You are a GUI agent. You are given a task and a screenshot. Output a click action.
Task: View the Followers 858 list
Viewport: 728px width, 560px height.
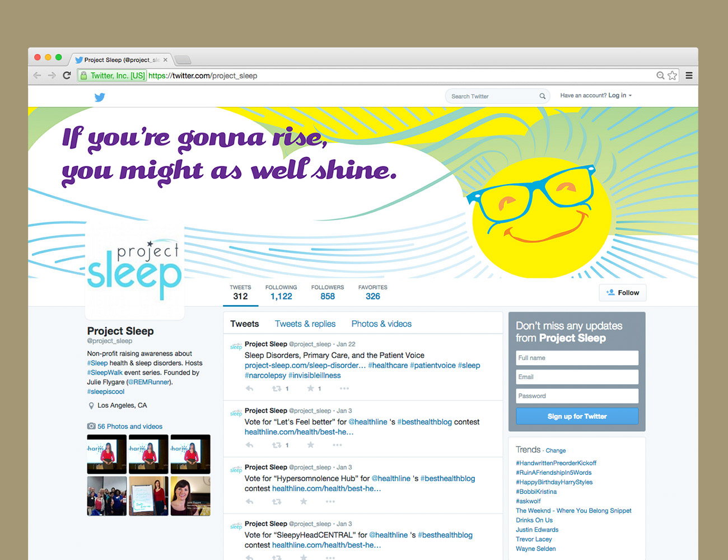328,292
